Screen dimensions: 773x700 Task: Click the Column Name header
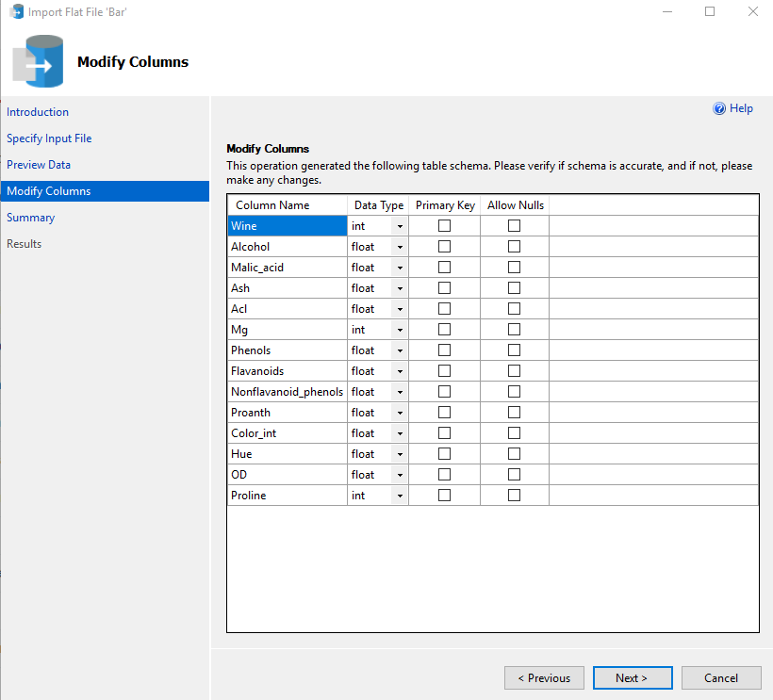272,205
